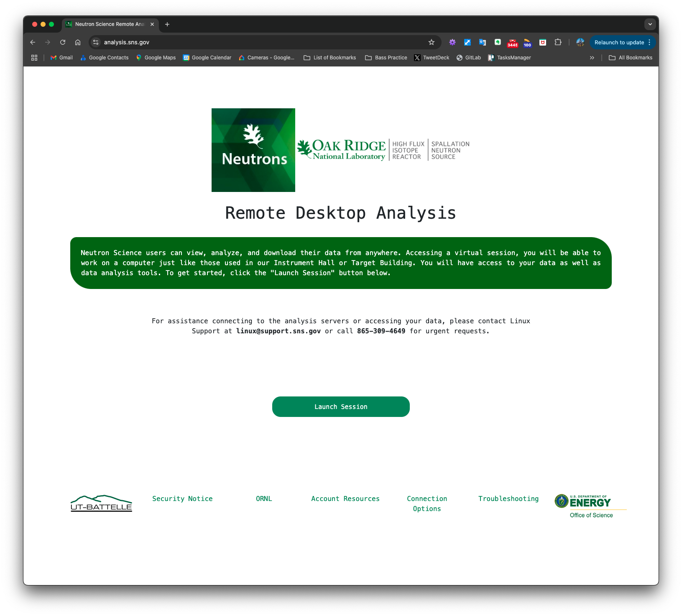Click the browser forward arrow

point(48,42)
